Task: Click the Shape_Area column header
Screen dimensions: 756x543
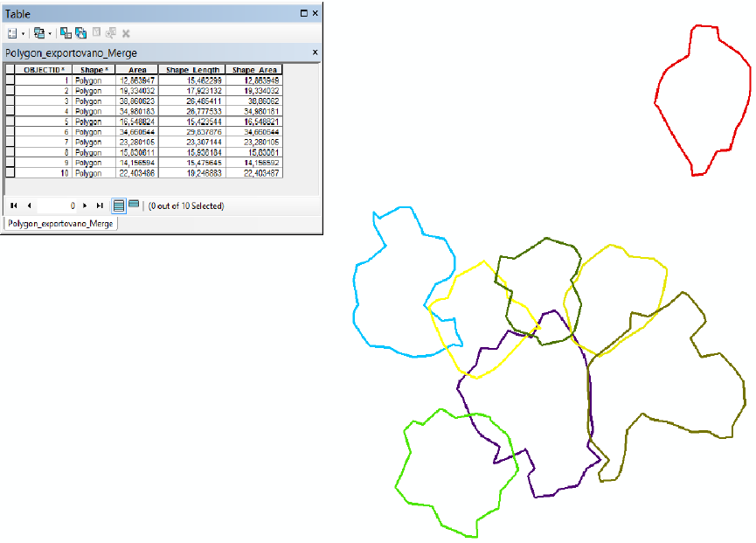Action: (254, 70)
